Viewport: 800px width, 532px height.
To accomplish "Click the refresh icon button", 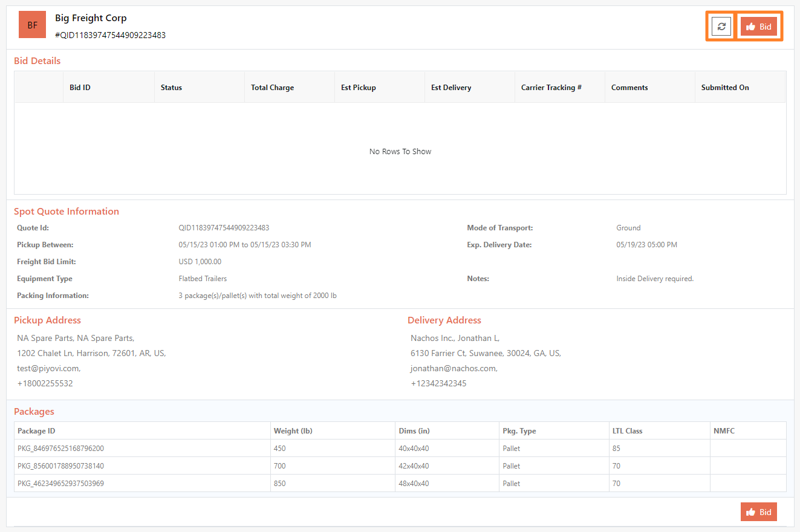I will click(721, 27).
